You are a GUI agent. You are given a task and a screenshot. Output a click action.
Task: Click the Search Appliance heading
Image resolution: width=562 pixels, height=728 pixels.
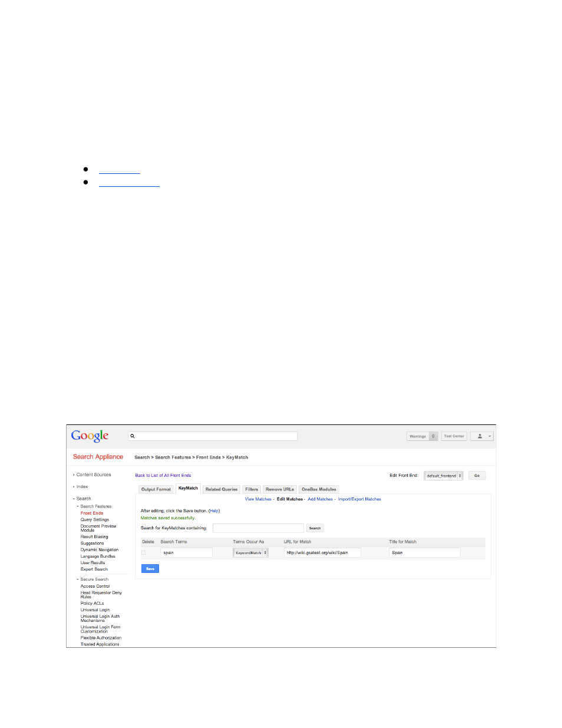click(98, 457)
